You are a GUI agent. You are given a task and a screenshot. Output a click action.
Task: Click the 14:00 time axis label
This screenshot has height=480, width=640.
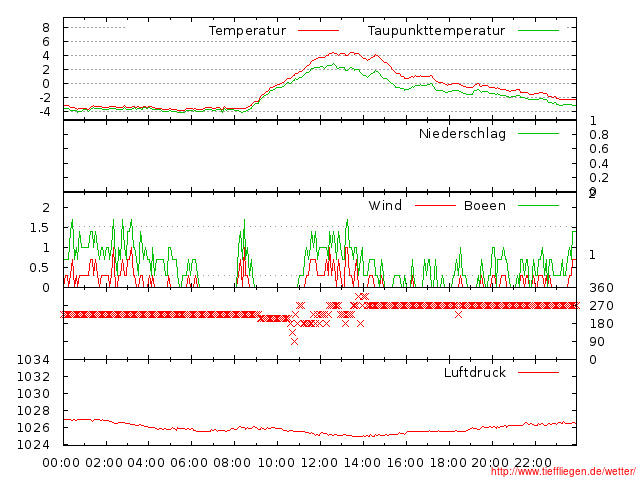tap(362, 463)
